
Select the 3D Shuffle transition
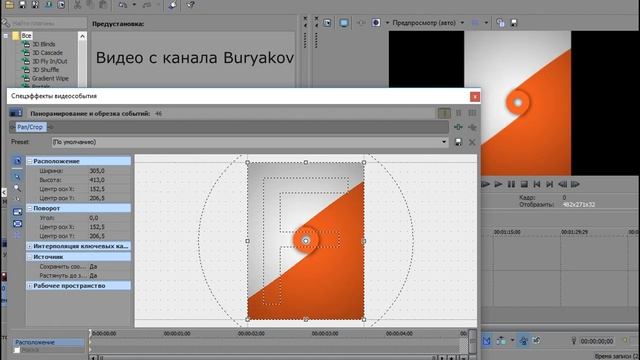[45, 70]
